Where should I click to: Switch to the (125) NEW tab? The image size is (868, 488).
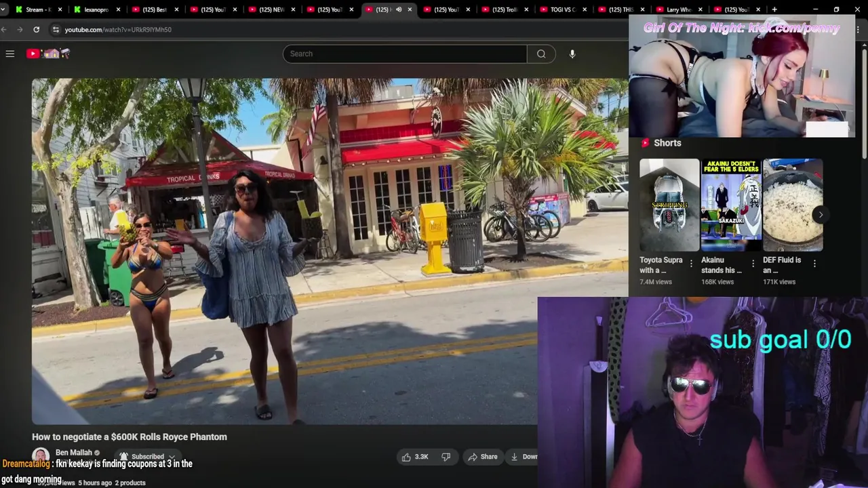[x=271, y=9]
